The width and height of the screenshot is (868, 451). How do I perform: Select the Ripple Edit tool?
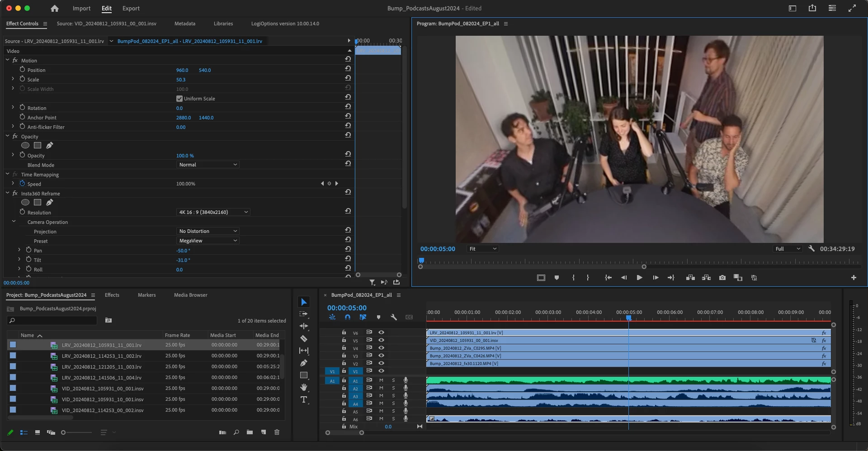tap(304, 326)
